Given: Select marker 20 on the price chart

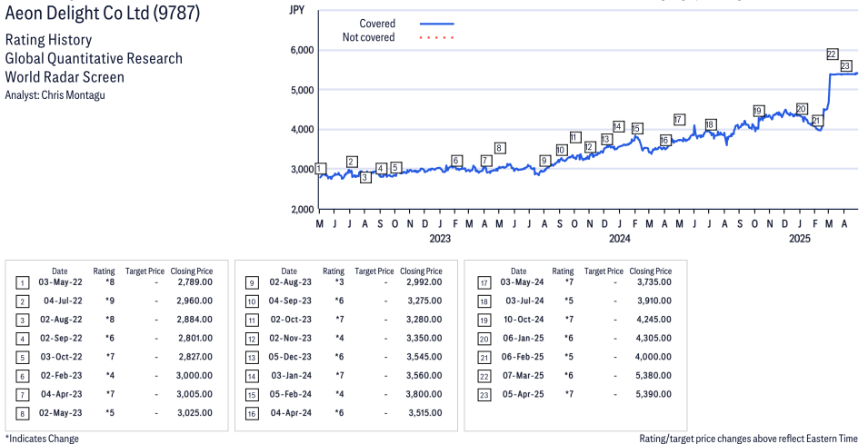Looking at the screenshot, I should click(801, 108).
